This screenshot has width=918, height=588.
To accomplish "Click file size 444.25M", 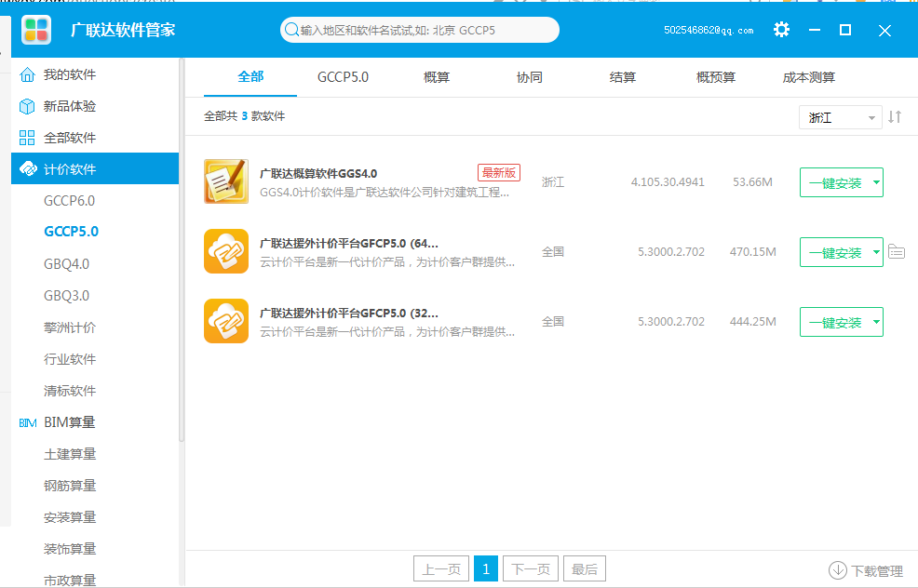I will click(x=753, y=321).
